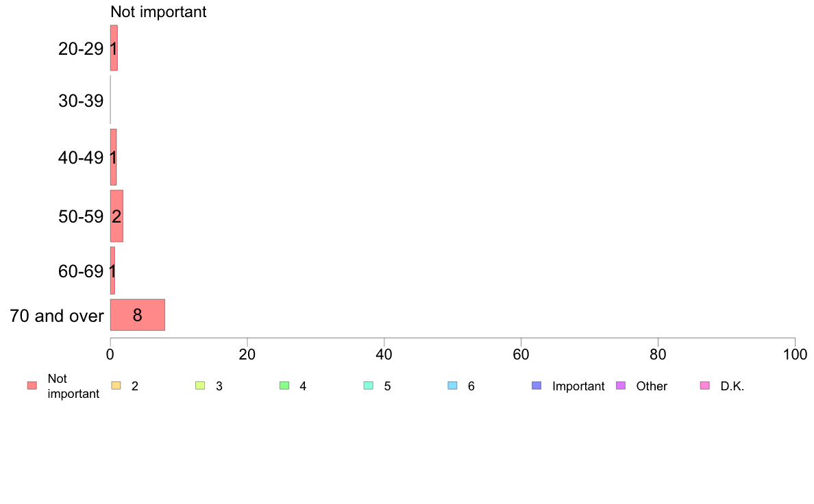Screen dimensions: 814x504
Task: Select the 60-69 age group bar
Action: pyautogui.click(x=112, y=271)
